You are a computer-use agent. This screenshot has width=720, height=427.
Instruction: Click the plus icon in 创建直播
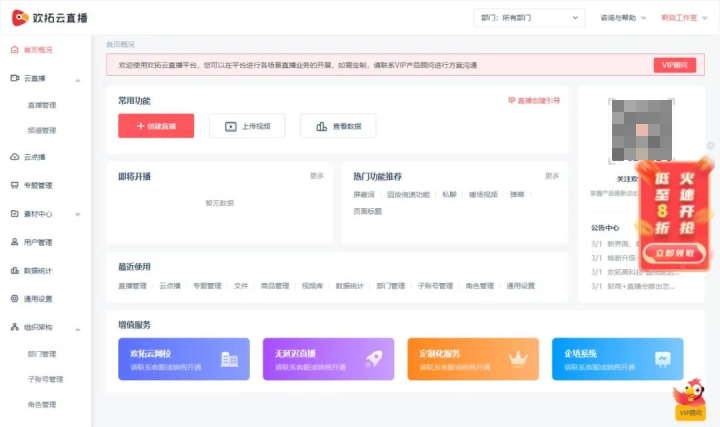click(141, 126)
